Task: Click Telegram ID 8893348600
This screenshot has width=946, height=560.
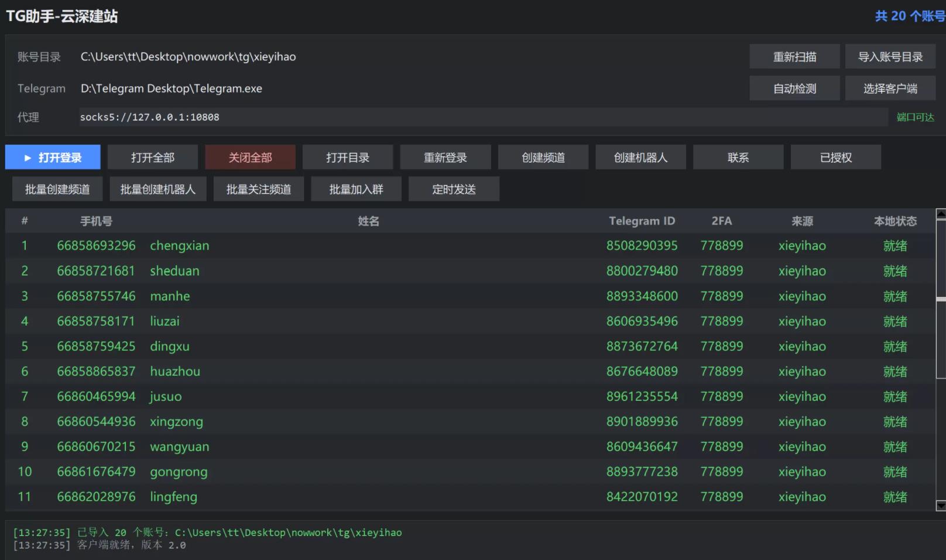Action: point(642,296)
